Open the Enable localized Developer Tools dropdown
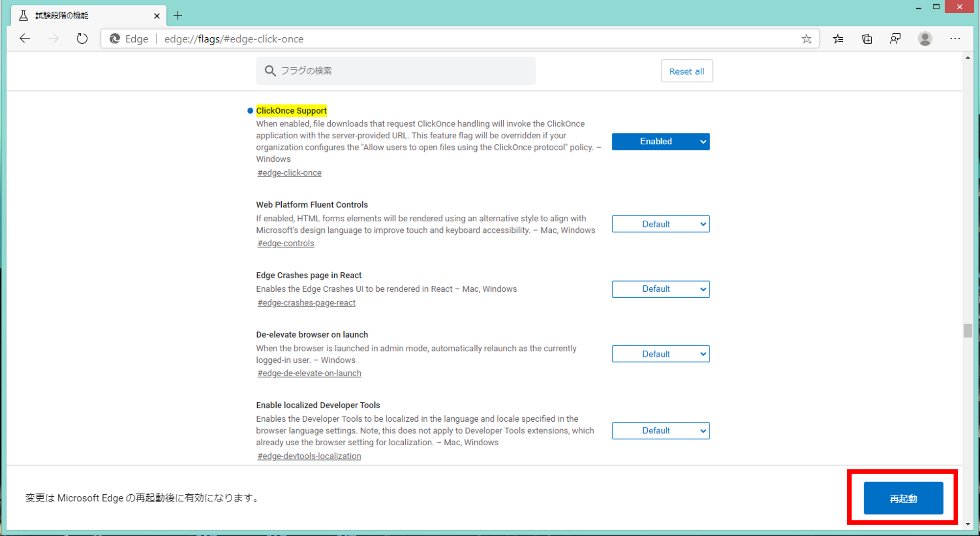The image size is (980, 536). coord(661,431)
